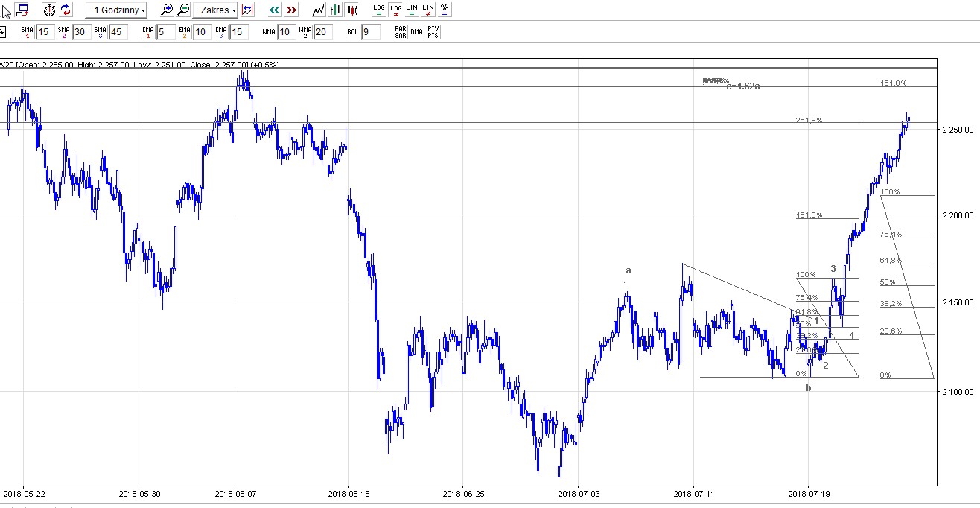
Task: Click the wave label 'a' on the chart
Action: coord(629,270)
